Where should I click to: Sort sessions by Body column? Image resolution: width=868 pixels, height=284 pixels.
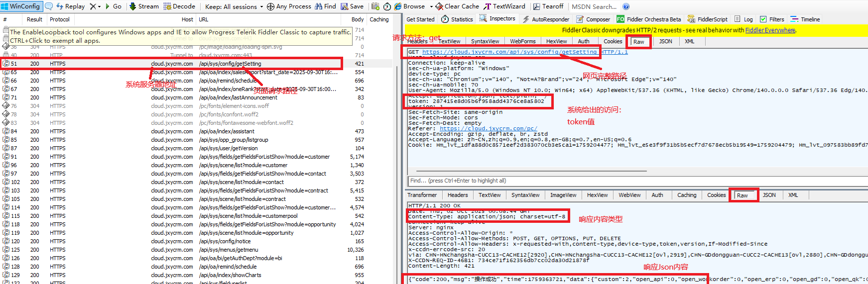[358, 19]
